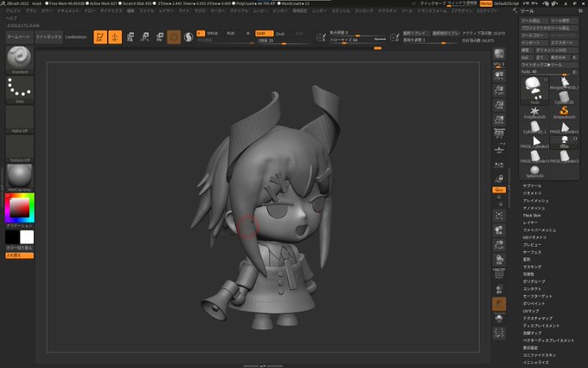
Task: Open the ドキュメント menu
Action: tap(67, 11)
